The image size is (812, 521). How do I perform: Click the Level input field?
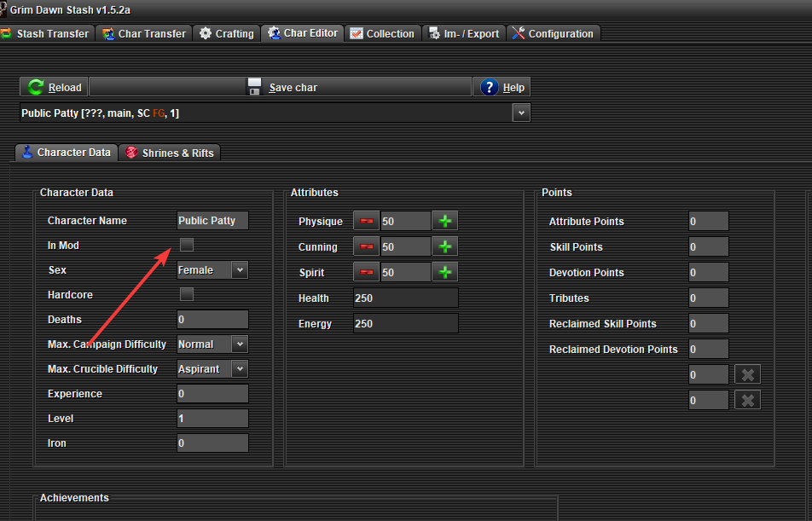pyautogui.click(x=212, y=419)
